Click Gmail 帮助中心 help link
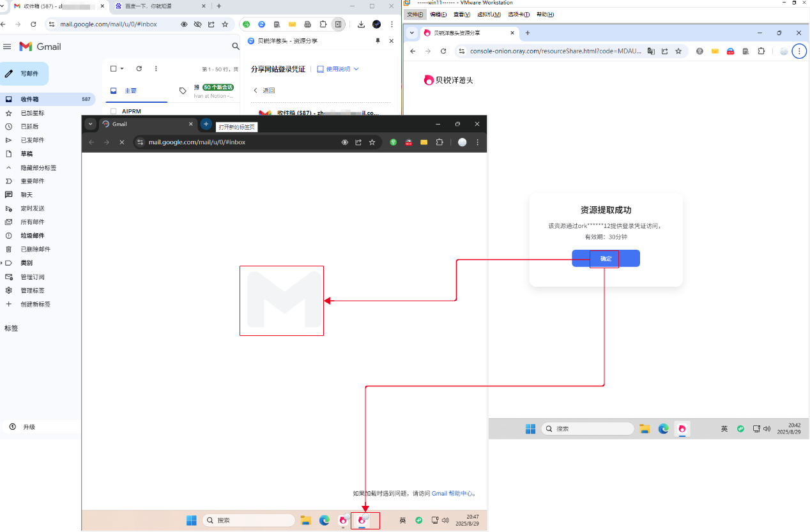Viewport: 810px width, 532px height. [x=453, y=493]
